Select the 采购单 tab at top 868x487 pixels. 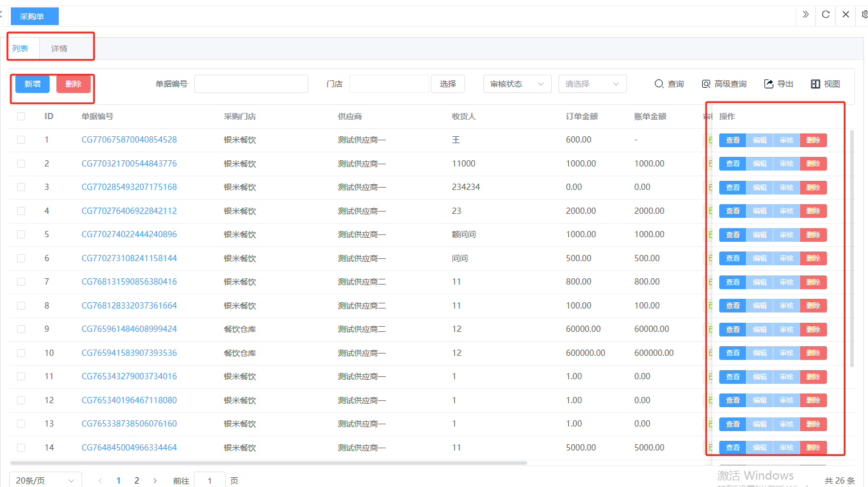pyautogui.click(x=34, y=17)
